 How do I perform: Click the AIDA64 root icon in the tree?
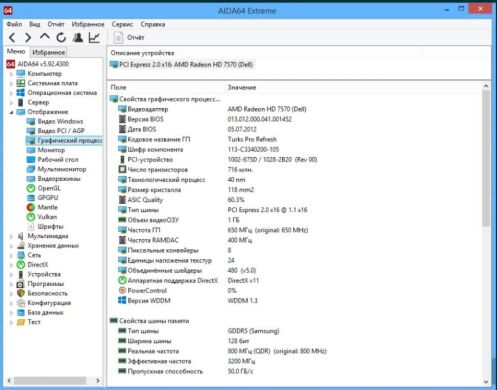(x=11, y=64)
